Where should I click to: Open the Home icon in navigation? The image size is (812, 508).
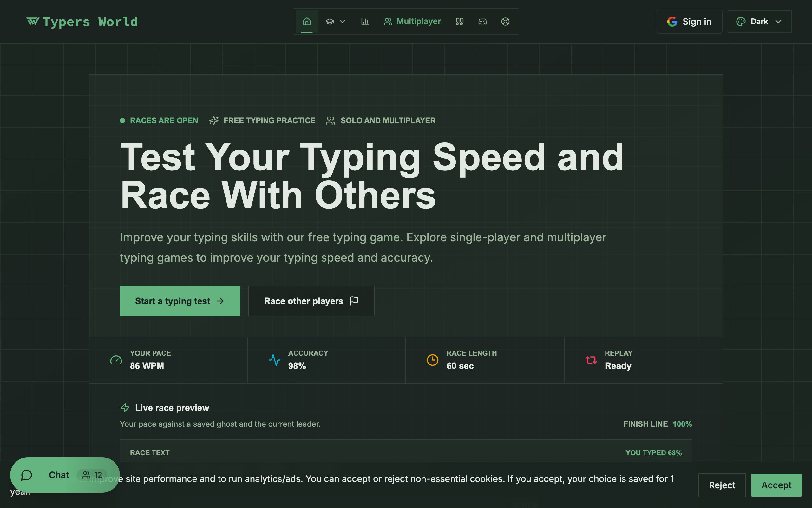pos(307,22)
